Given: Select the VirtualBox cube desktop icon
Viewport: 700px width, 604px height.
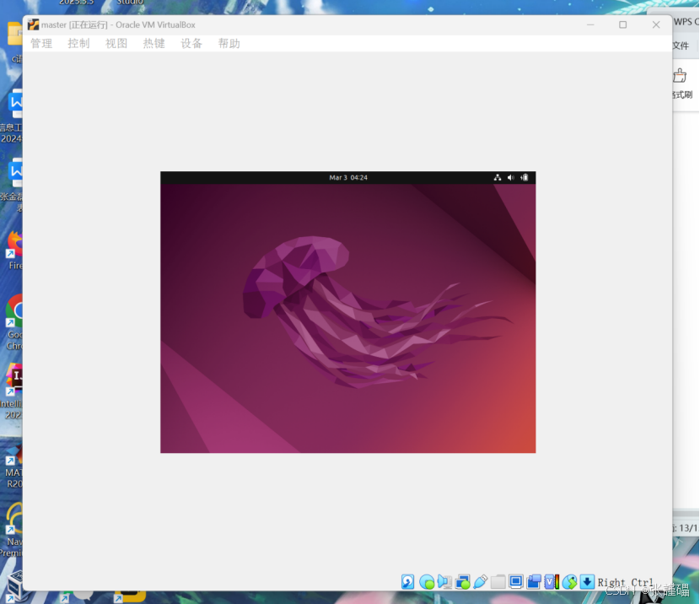Looking at the screenshot, I should click(x=16, y=585).
